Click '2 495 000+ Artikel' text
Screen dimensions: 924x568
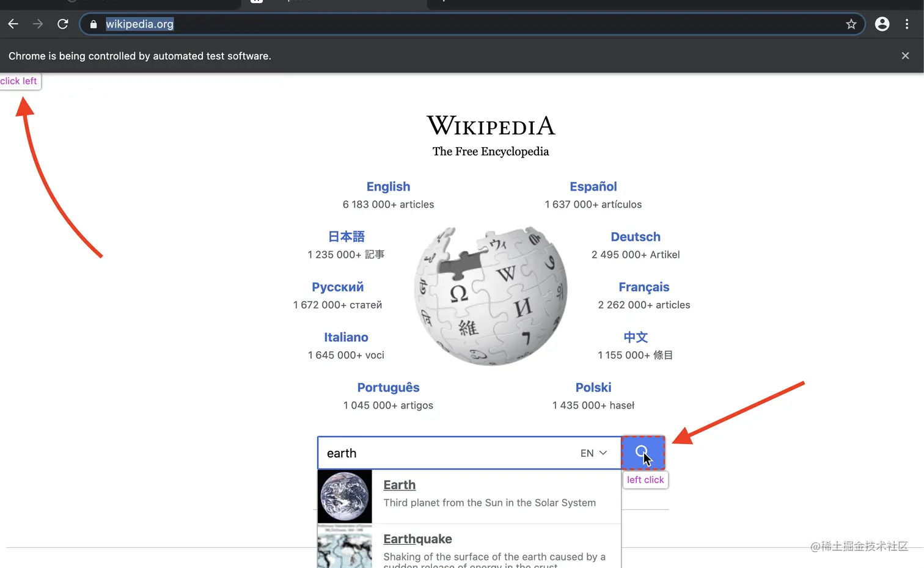636,255
